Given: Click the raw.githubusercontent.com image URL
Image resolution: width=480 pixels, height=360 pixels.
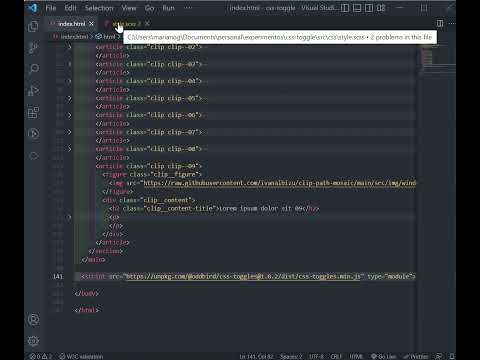Looking at the screenshot, I should point(280,183).
